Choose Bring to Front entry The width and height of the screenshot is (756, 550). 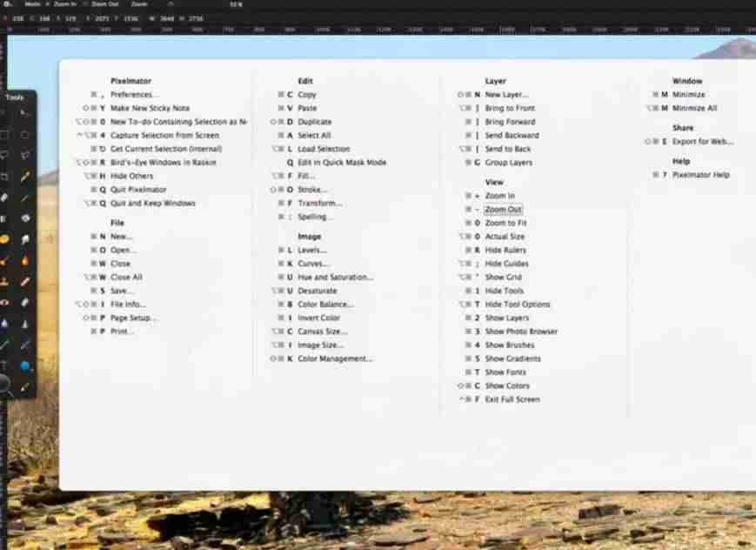[x=510, y=108]
